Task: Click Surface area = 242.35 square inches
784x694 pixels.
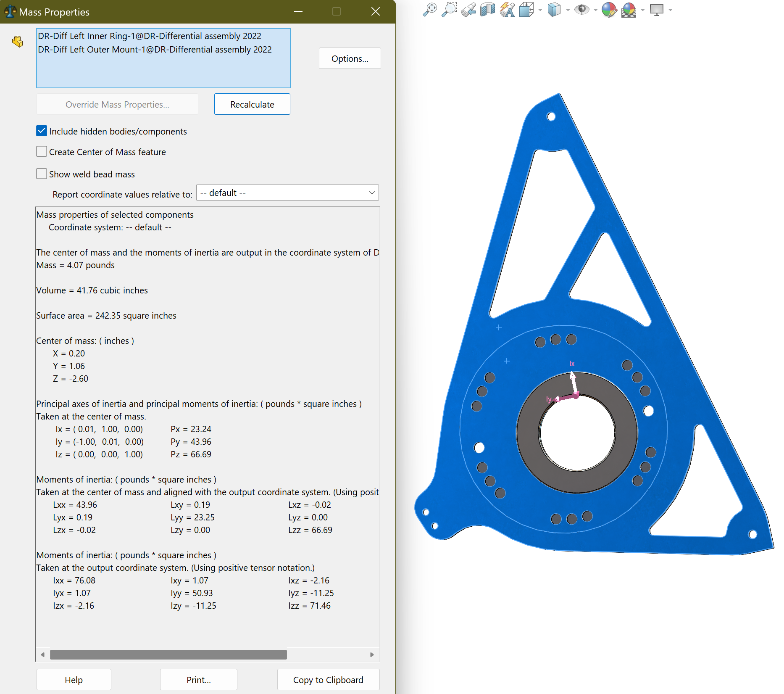Action: 106,316
